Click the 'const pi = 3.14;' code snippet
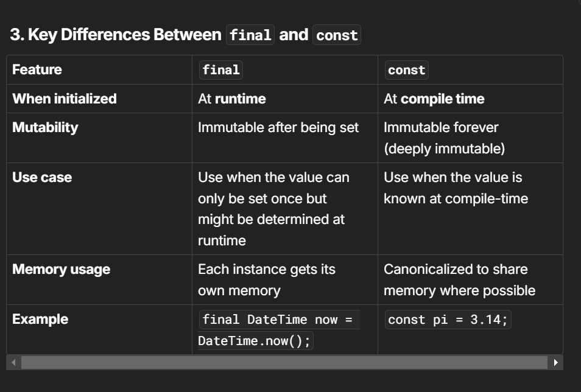This screenshot has width=581, height=392. (x=448, y=320)
